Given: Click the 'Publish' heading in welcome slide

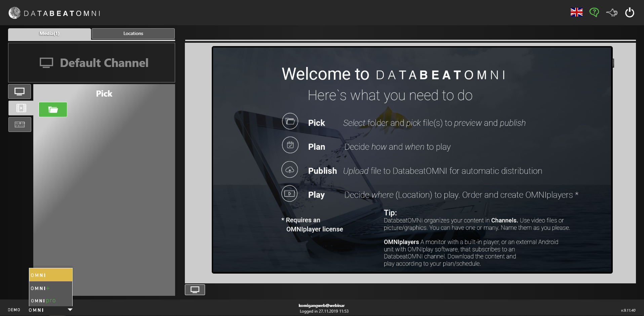Looking at the screenshot, I should pyautogui.click(x=322, y=171).
